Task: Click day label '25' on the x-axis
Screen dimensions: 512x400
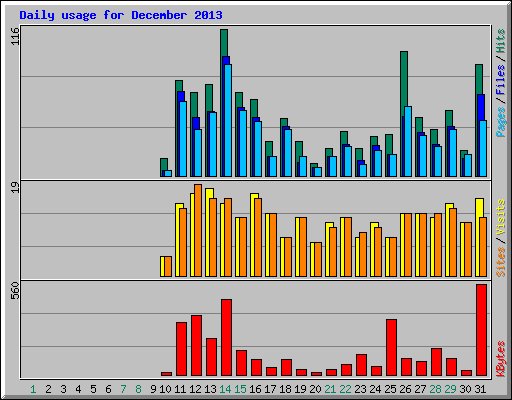Action: [x=390, y=389]
